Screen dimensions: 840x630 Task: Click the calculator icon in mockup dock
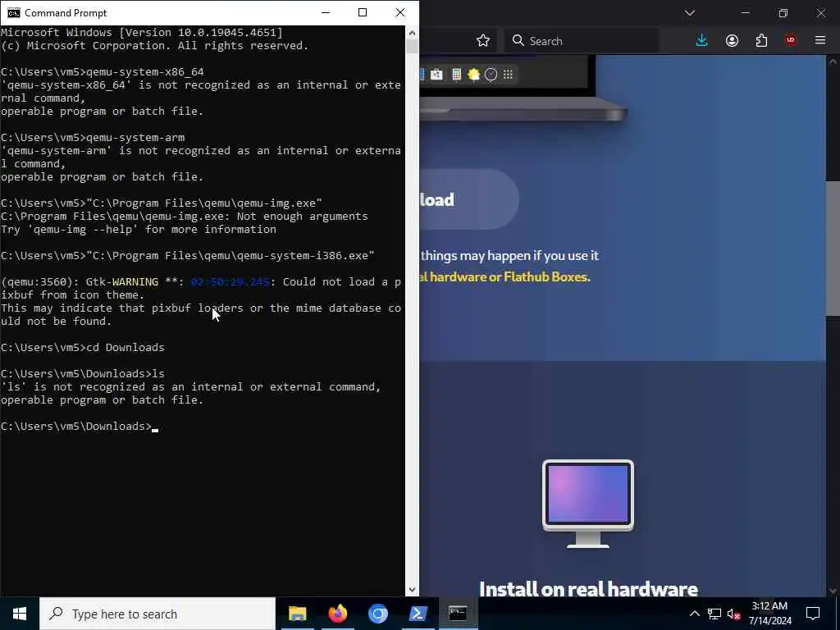coord(456,75)
